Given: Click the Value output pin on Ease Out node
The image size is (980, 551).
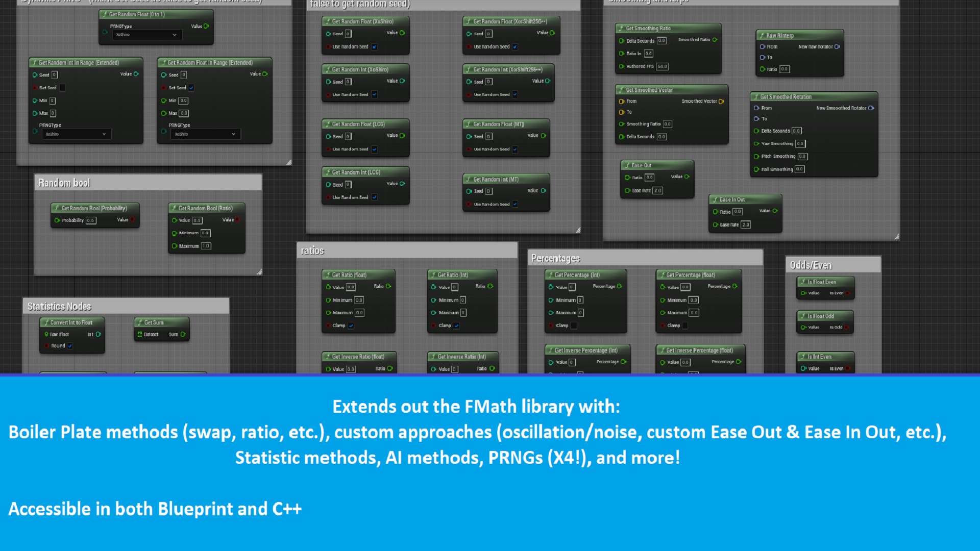Looking at the screenshot, I should [687, 177].
